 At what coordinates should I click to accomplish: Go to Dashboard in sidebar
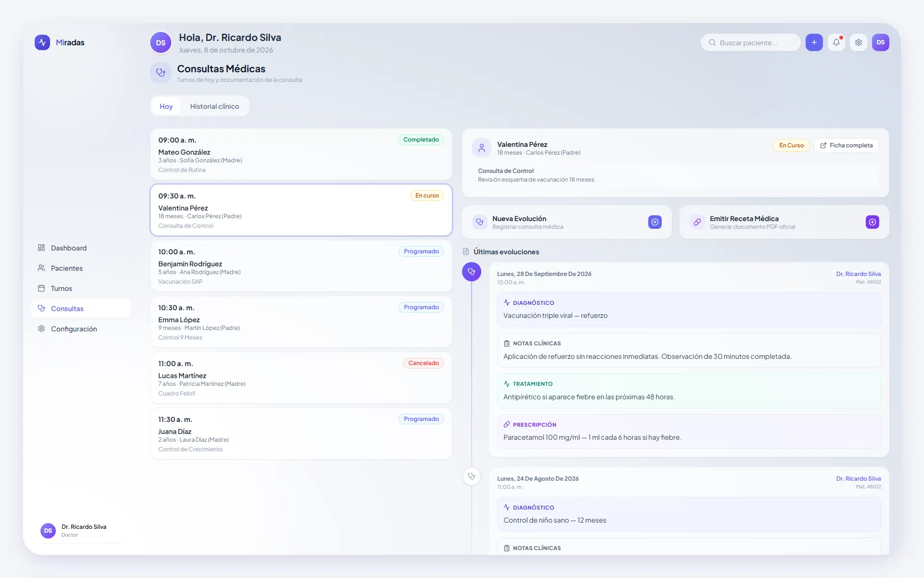[x=81, y=248]
